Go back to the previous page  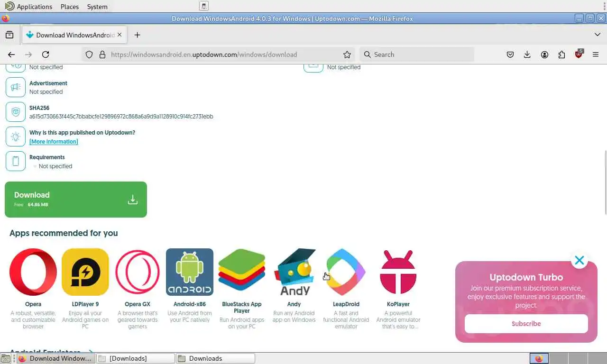(11, 55)
